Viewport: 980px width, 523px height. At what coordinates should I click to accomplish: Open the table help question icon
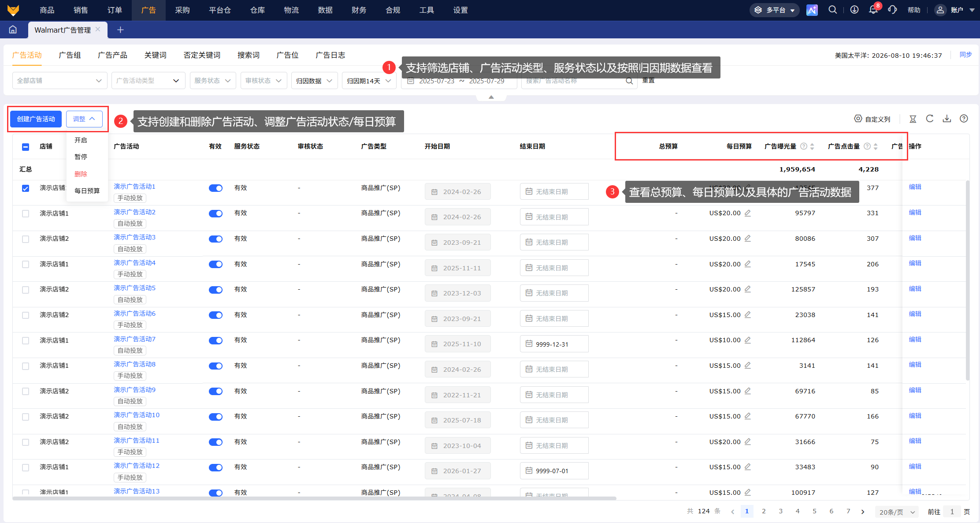[x=964, y=119]
